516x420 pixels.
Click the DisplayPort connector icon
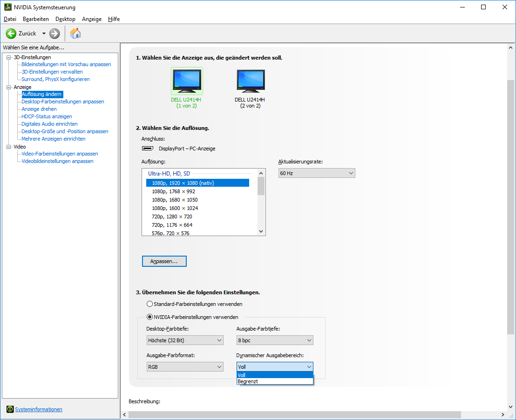tap(148, 149)
